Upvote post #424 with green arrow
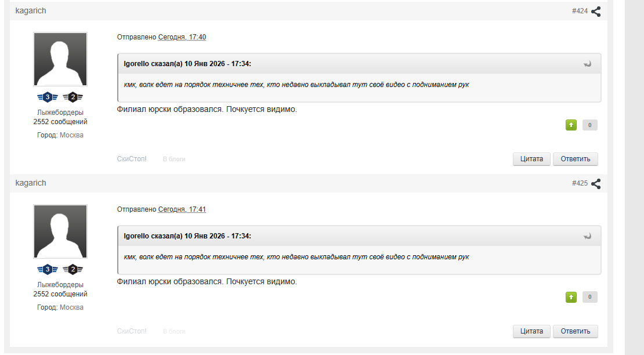644x355 pixels. pyautogui.click(x=571, y=125)
